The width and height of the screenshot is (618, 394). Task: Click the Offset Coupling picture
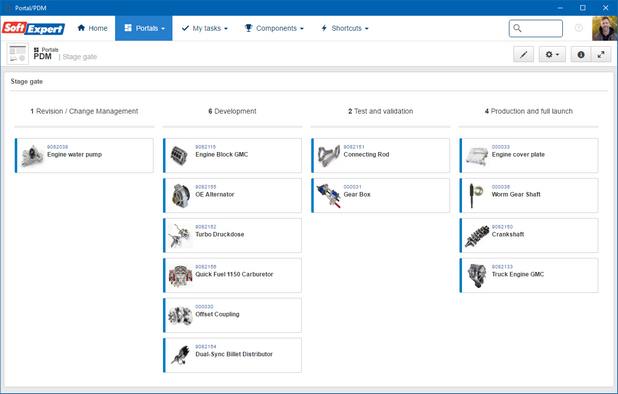tap(181, 315)
